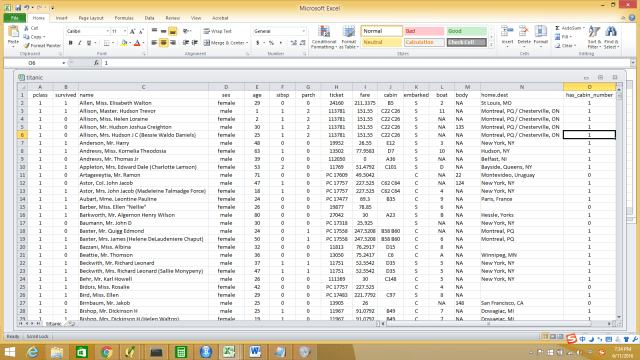The image size is (640, 360).
Task: Toggle bottom vertical alignment
Action: click(173, 31)
